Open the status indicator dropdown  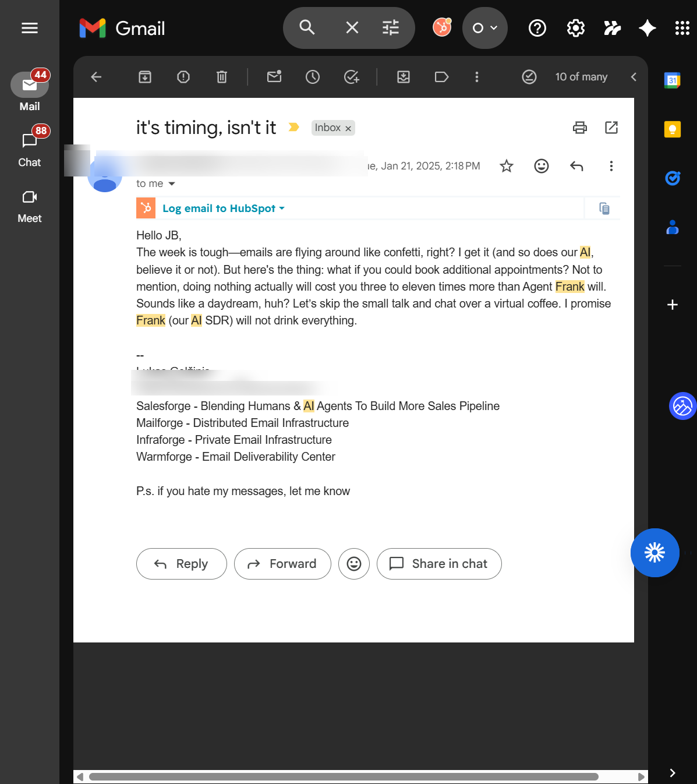pyautogui.click(x=485, y=28)
